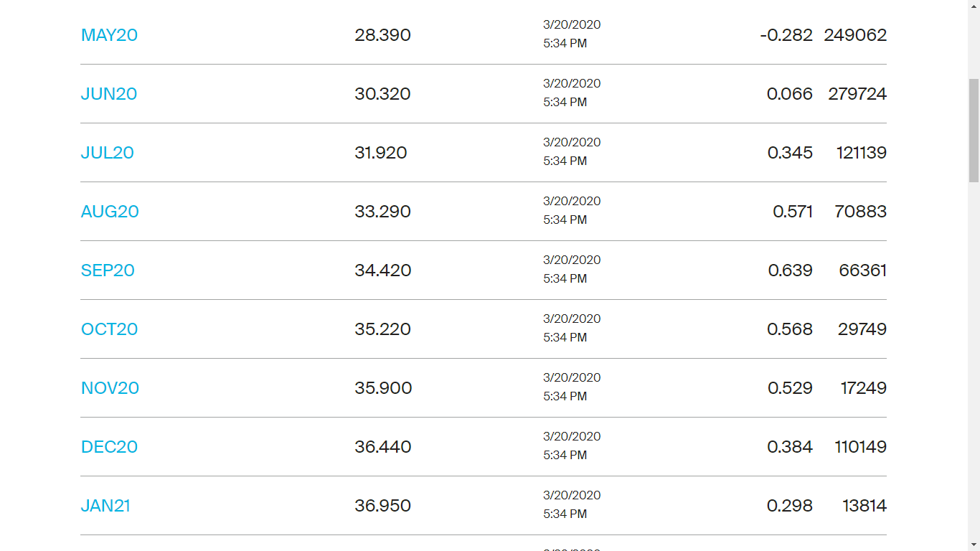
Task: Open the JUN20 contract link
Action: [x=109, y=94]
